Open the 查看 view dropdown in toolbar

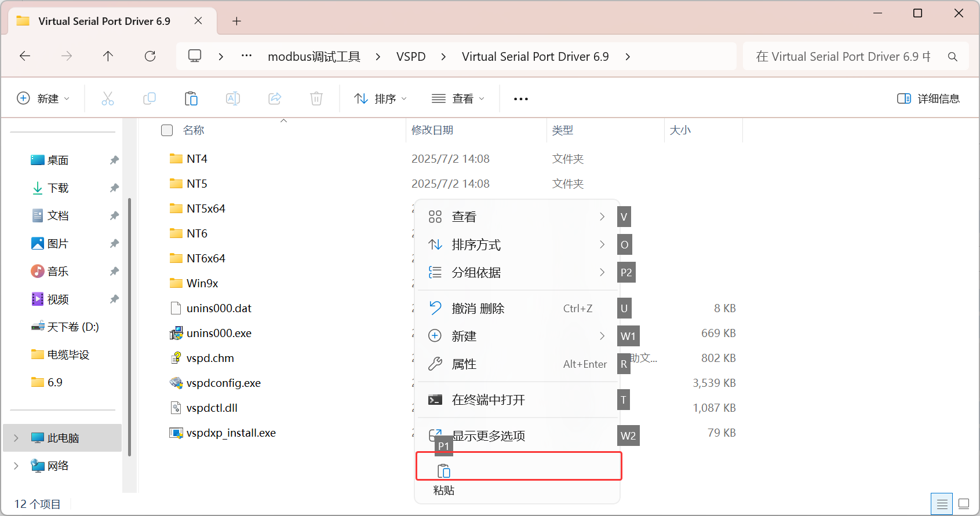pyautogui.click(x=458, y=98)
